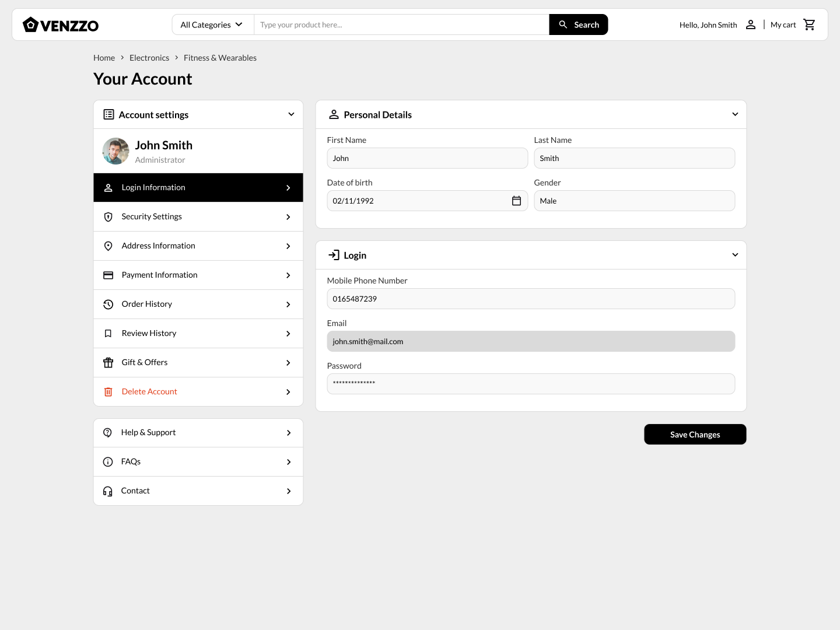The width and height of the screenshot is (840, 630).
Task: Collapse the Personal Details section
Action: [735, 114]
